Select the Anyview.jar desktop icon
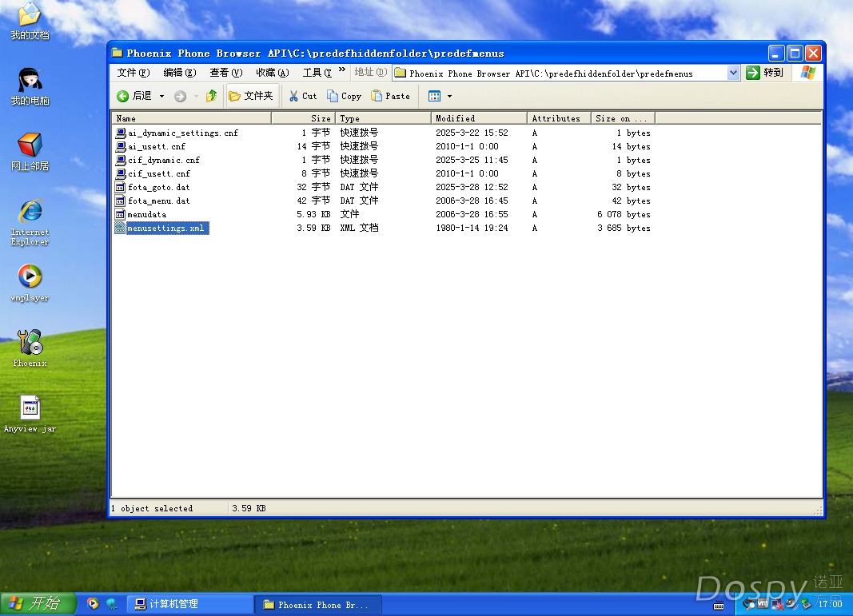This screenshot has width=853, height=616. tap(30, 415)
